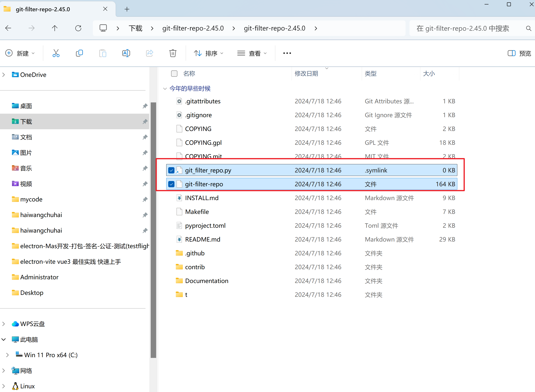The height and width of the screenshot is (392, 535).
Task: Expand the Linux tree node
Action: pos(4,386)
